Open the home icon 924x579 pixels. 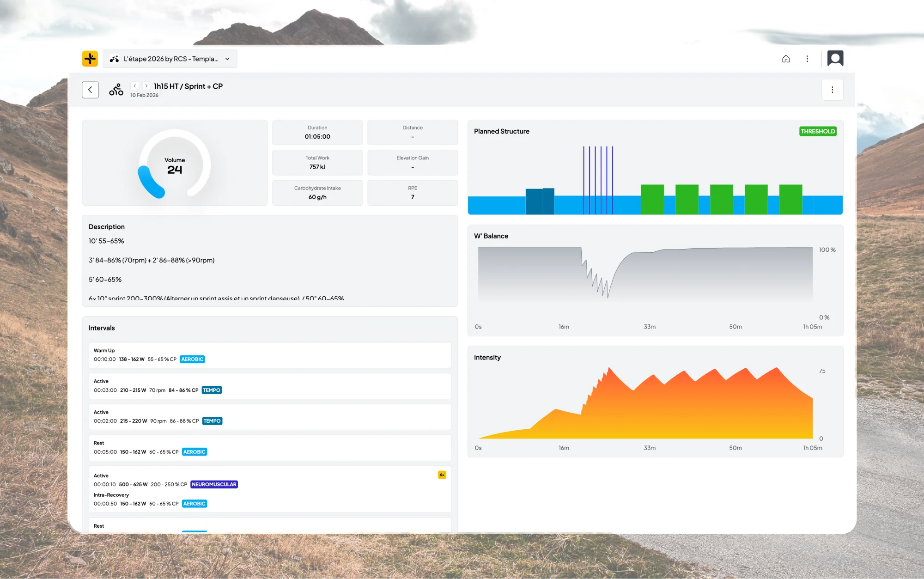click(x=786, y=59)
